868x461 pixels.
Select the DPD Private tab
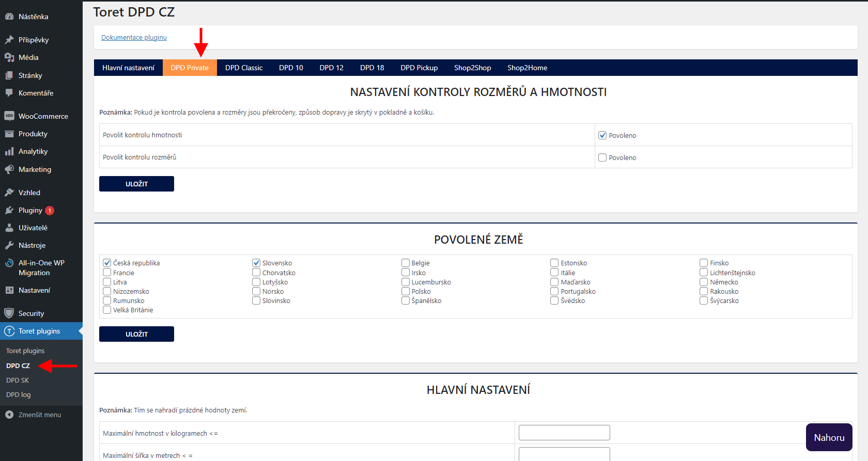190,68
